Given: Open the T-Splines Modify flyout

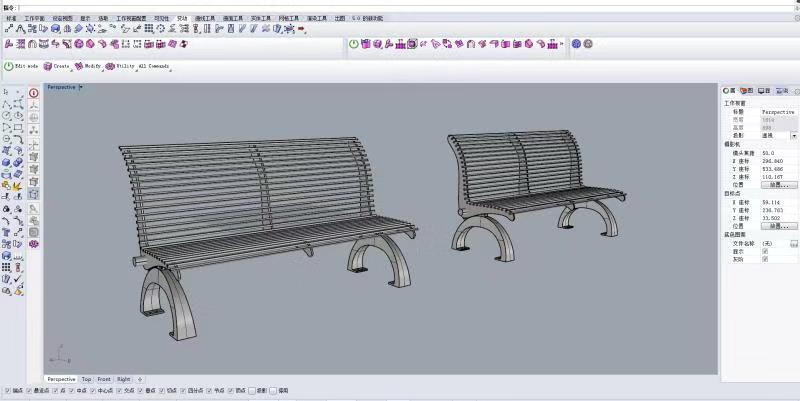Looking at the screenshot, I should (88, 66).
